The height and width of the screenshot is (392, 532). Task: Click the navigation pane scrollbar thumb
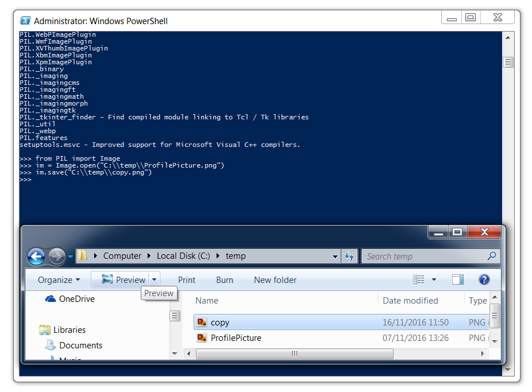click(x=175, y=316)
